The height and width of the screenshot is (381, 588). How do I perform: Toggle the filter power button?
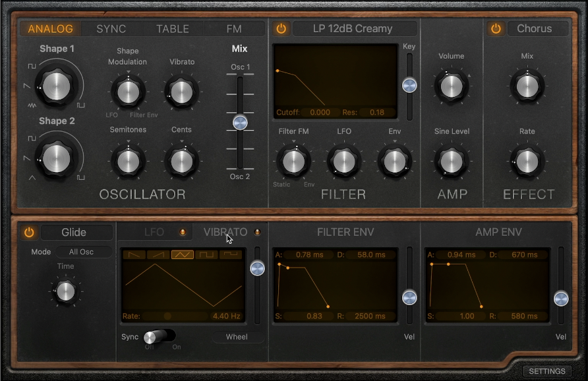[280, 28]
